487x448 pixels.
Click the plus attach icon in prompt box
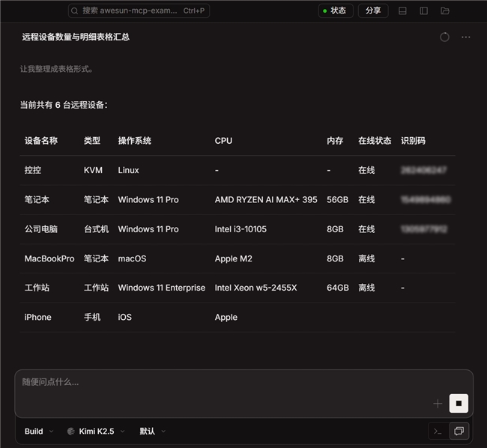pos(438,404)
